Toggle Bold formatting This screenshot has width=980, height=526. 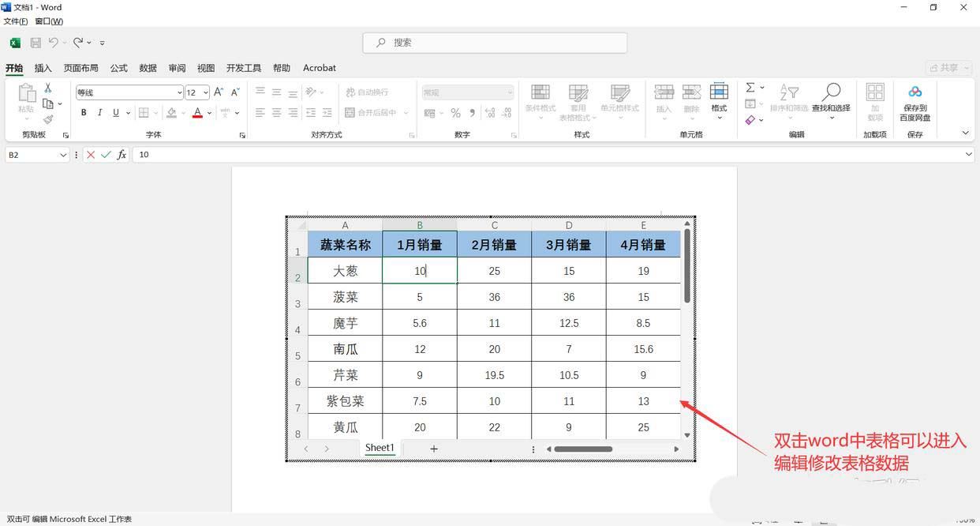click(x=84, y=113)
